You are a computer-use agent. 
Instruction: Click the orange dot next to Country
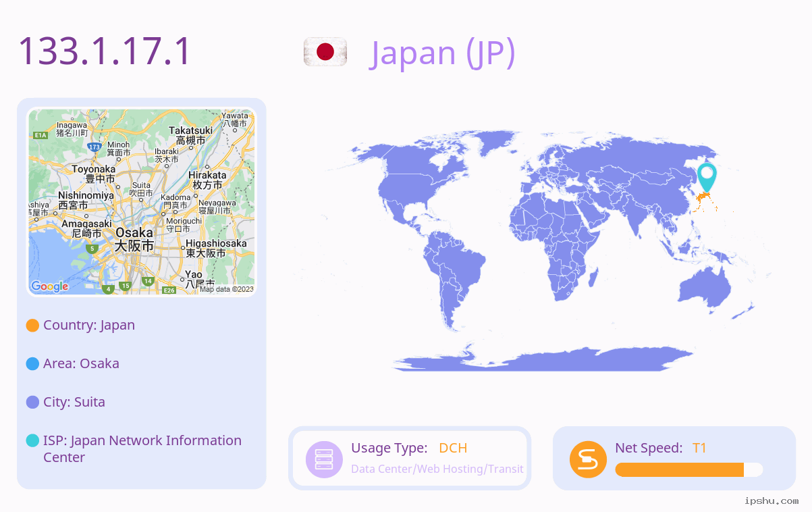click(x=32, y=326)
